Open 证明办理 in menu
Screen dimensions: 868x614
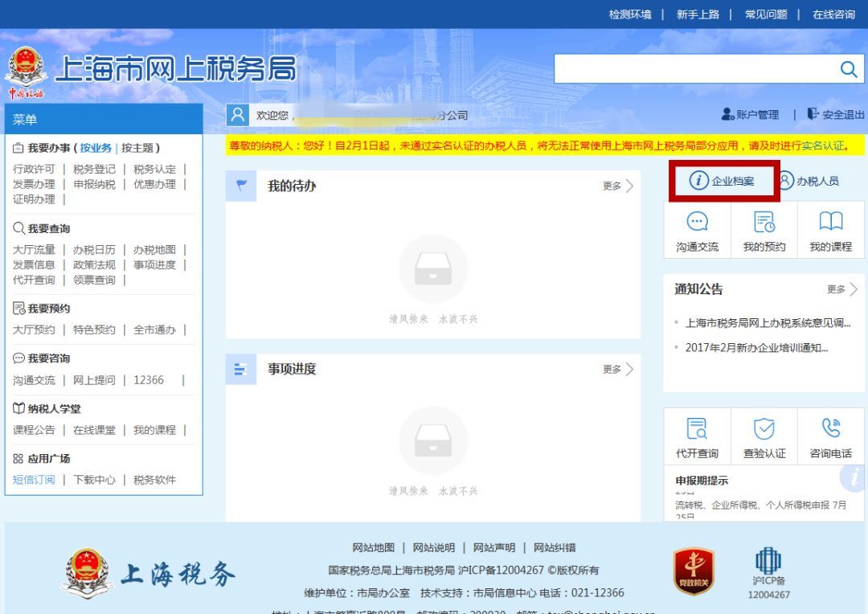click(34, 199)
